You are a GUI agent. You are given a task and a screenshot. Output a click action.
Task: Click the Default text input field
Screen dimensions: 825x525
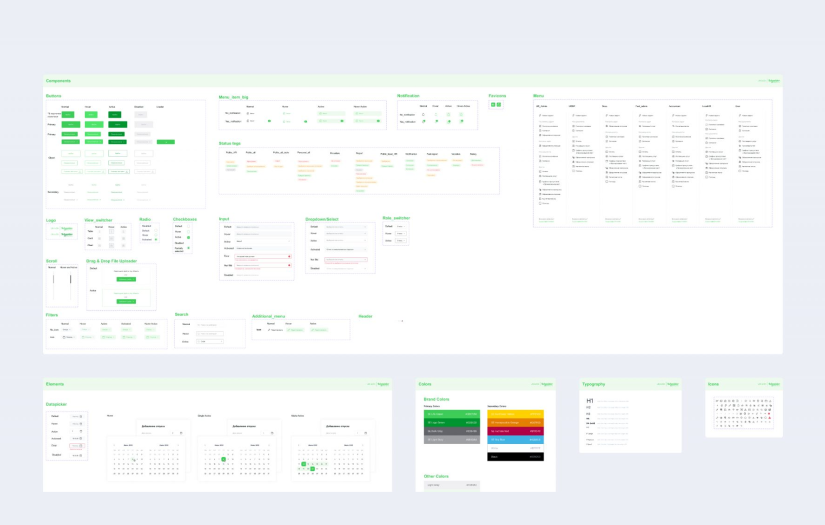click(263, 227)
